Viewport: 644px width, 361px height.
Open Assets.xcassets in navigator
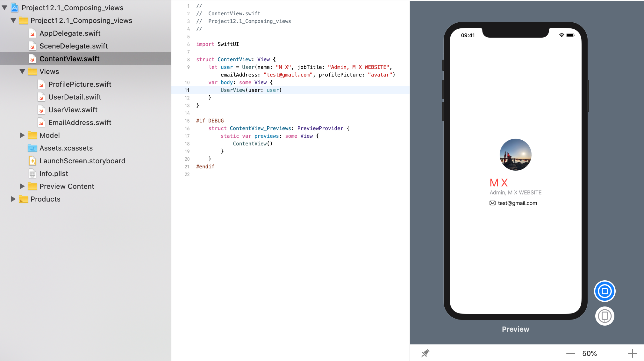point(66,148)
